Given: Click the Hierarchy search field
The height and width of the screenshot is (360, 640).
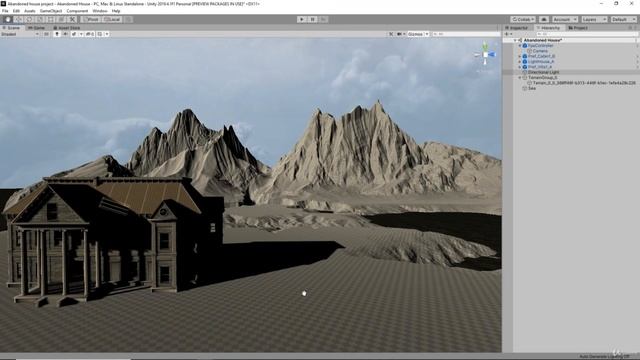Looking at the screenshot, I should pos(586,34).
